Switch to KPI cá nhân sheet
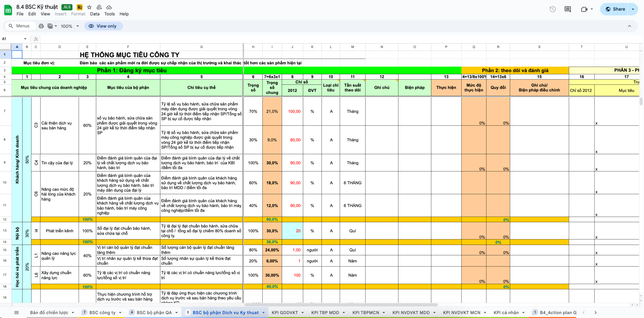The width and height of the screenshot is (644, 318). [x=506, y=313]
